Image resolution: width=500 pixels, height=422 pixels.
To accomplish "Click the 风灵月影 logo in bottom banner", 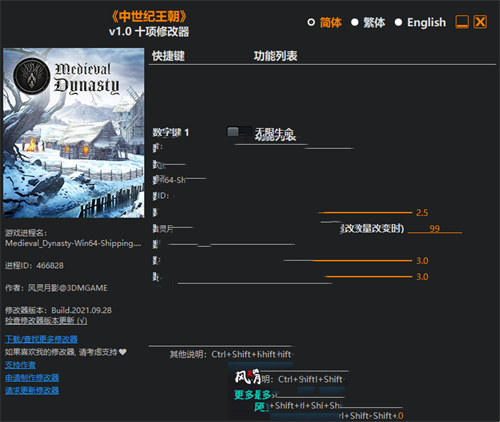I will pos(248,377).
